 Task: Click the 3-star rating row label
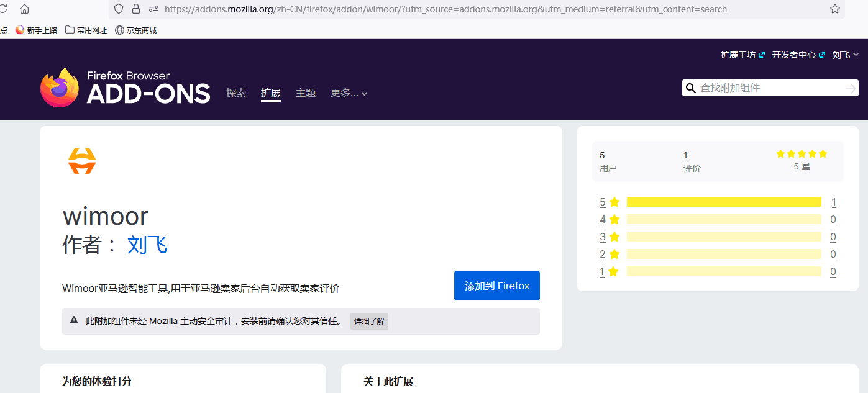610,237
